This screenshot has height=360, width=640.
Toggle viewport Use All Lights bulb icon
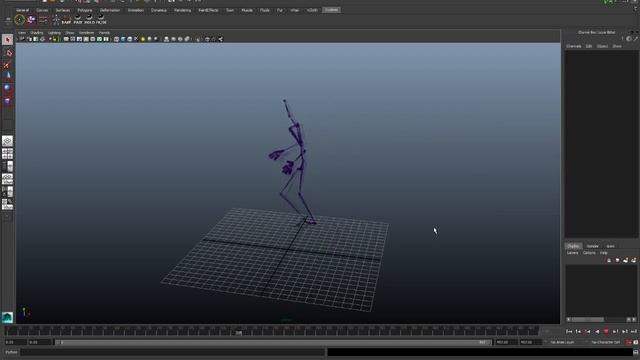click(x=142, y=39)
